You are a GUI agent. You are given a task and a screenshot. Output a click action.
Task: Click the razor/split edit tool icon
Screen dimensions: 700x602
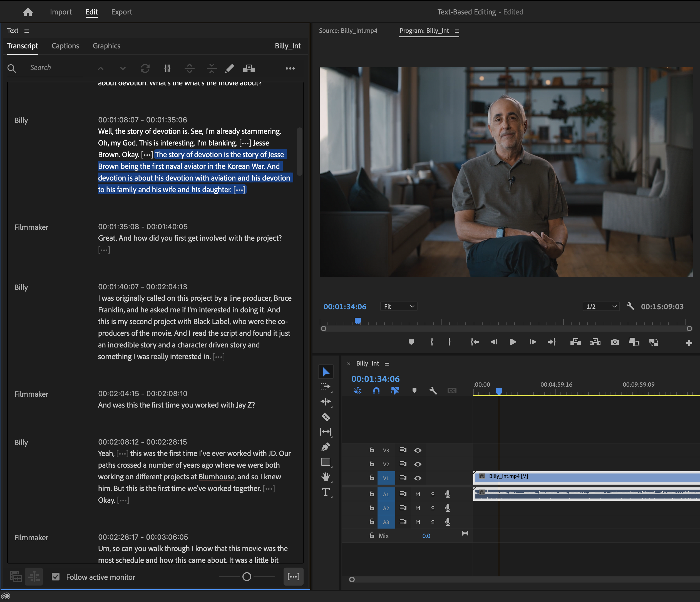tap(326, 417)
